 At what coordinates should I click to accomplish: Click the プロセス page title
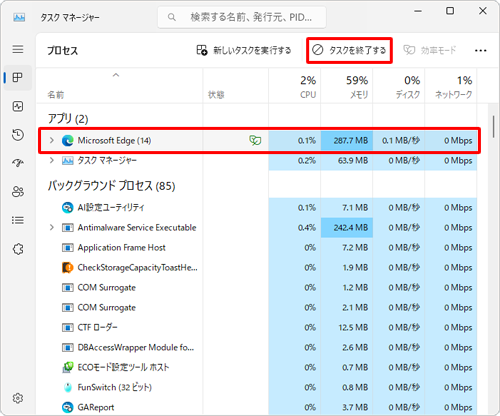point(63,51)
